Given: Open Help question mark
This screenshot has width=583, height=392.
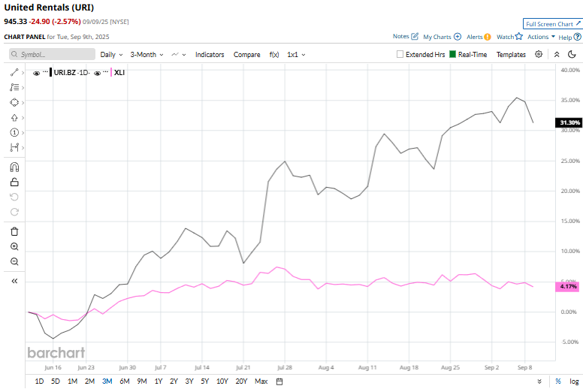Looking at the screenshot, I should click(577, 37).
